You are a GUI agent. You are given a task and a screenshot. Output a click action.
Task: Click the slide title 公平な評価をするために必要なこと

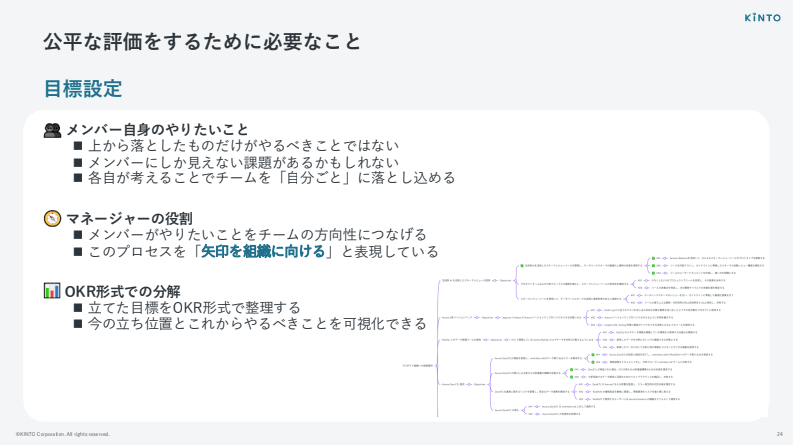[201, 41]
